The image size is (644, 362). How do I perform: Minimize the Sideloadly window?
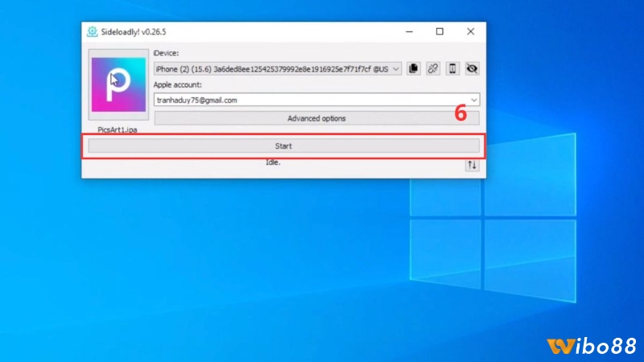click(x=409, y=31)
